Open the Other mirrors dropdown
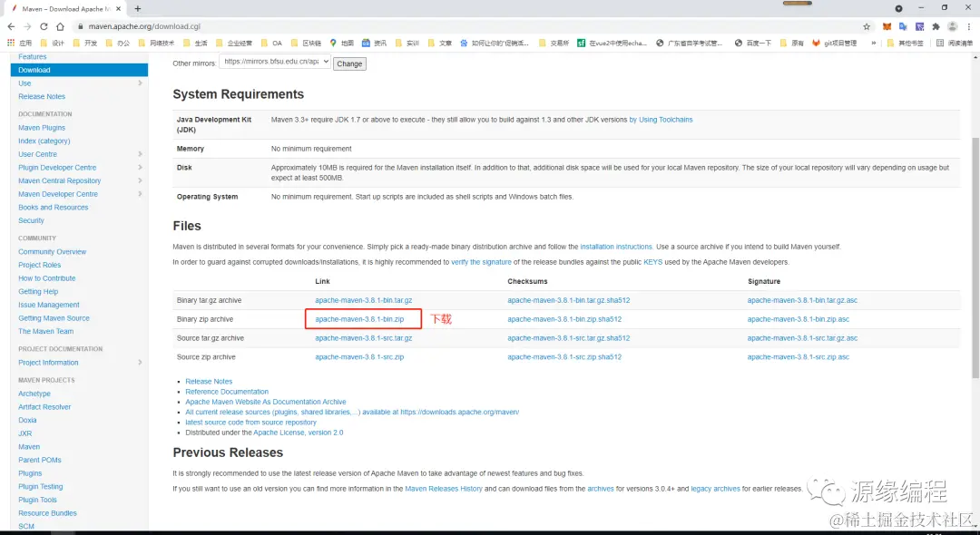980x535 pixels. pyautogui.click(x=274, y=62)
